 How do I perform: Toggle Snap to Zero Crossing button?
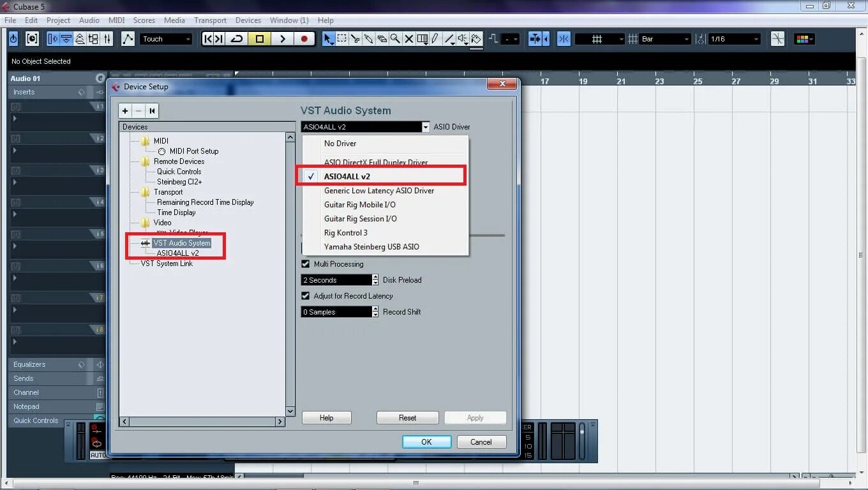[x=777, y=39]
